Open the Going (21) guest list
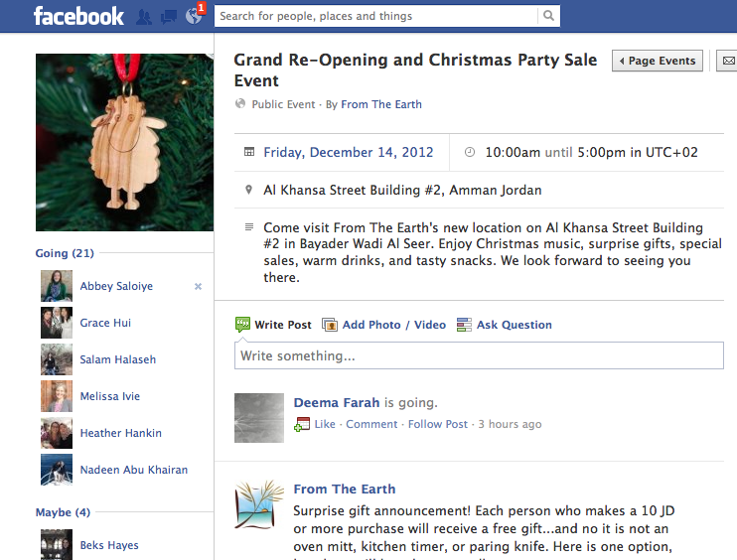The width and height of the screenshot is (737, 560). 65,253
